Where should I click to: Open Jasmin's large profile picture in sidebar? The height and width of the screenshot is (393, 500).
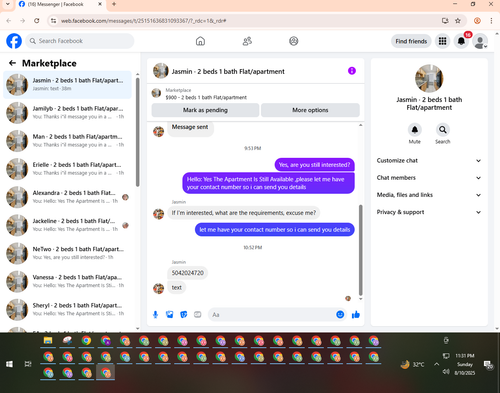pos(429,78)
